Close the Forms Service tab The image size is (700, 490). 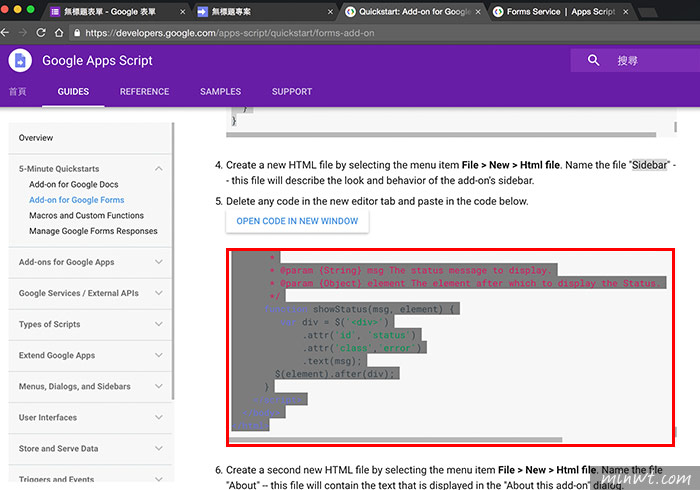pyautogui.click(x=626, y=12)
